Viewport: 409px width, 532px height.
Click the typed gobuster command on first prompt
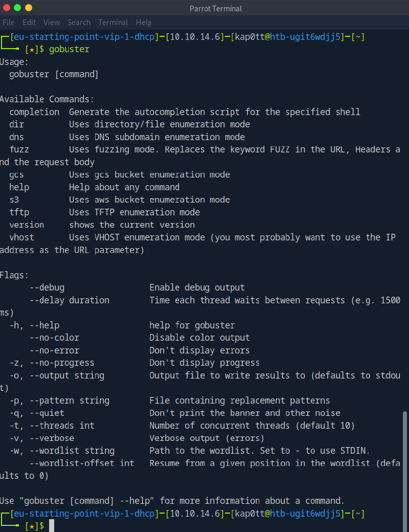pos(69,50)
